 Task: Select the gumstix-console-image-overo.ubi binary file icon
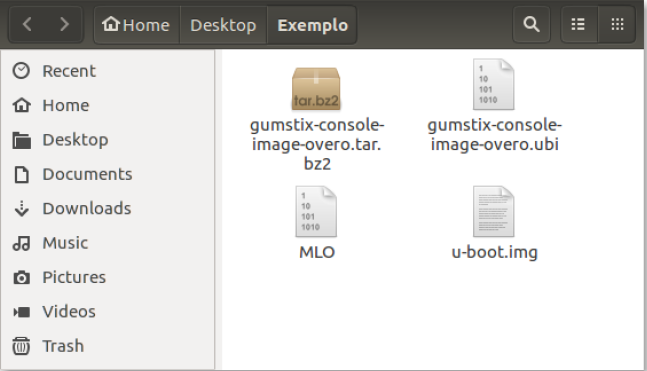pos(494,85)
